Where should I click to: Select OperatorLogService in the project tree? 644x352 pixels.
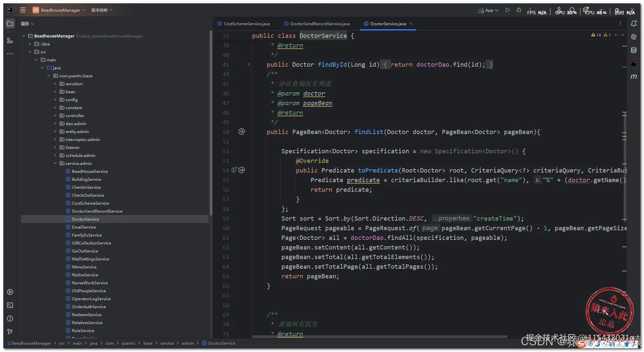point(91,299)
